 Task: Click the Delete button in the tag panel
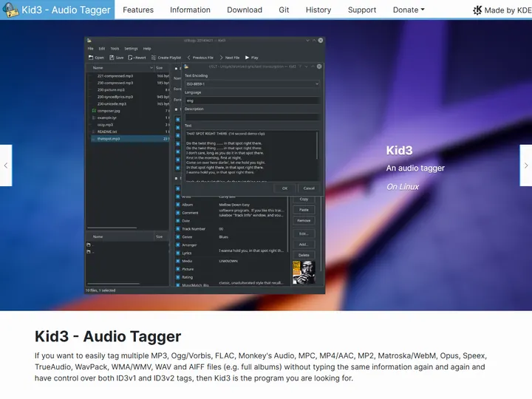[x=304, y=255]
